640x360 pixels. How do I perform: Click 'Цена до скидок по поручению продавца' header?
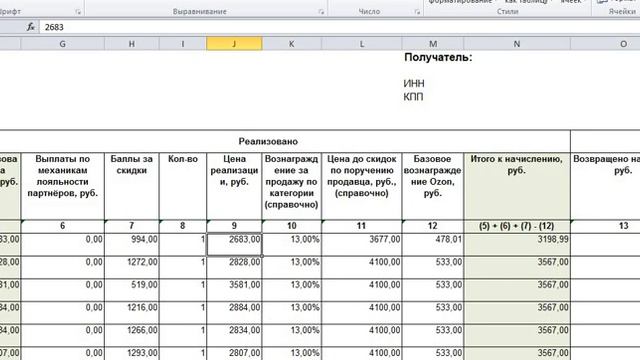pyautogui.click(x=362, y=186)
